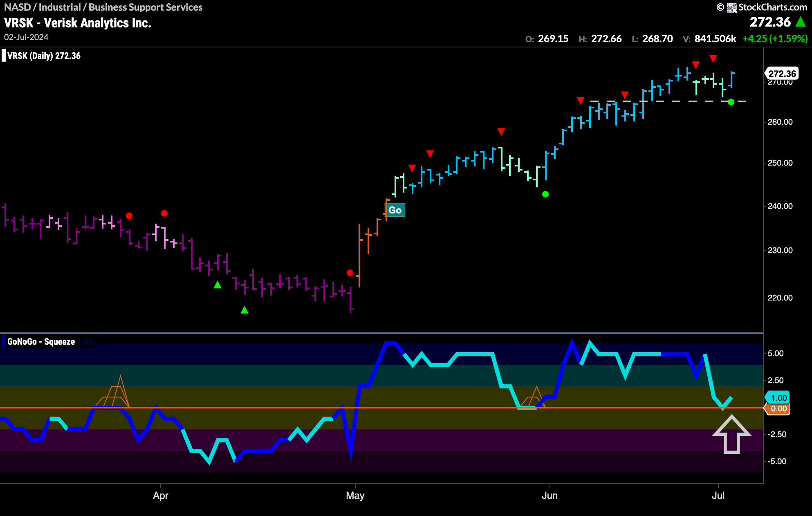The height and width of the screenshot is (516, 812).
Task: Click the 'VRSK (Daily) 272.36' legend label
Action: pyautogui.click(x=44, y=56)
